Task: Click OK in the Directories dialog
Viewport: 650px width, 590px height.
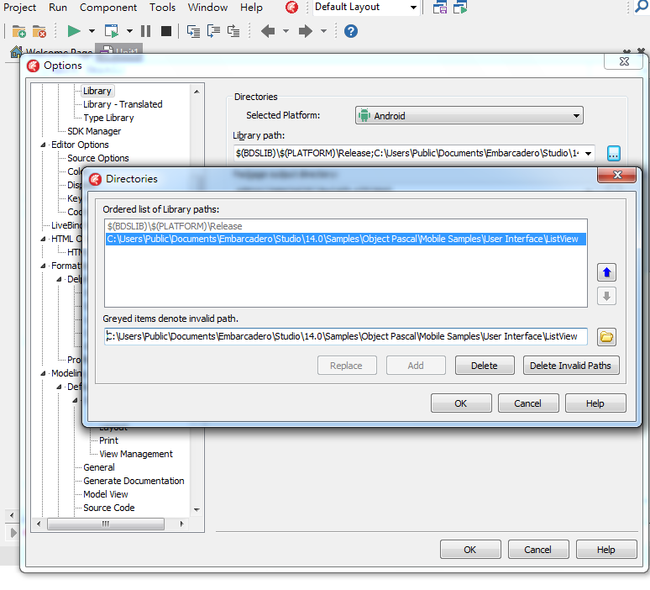Action: pos(461,403)
